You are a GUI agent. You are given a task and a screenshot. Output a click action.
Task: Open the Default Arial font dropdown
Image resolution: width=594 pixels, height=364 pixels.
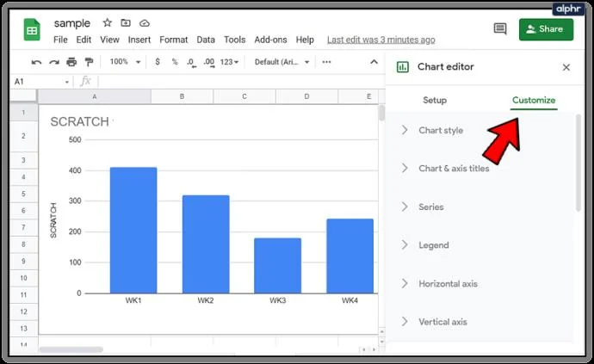(x=282, y=62)
